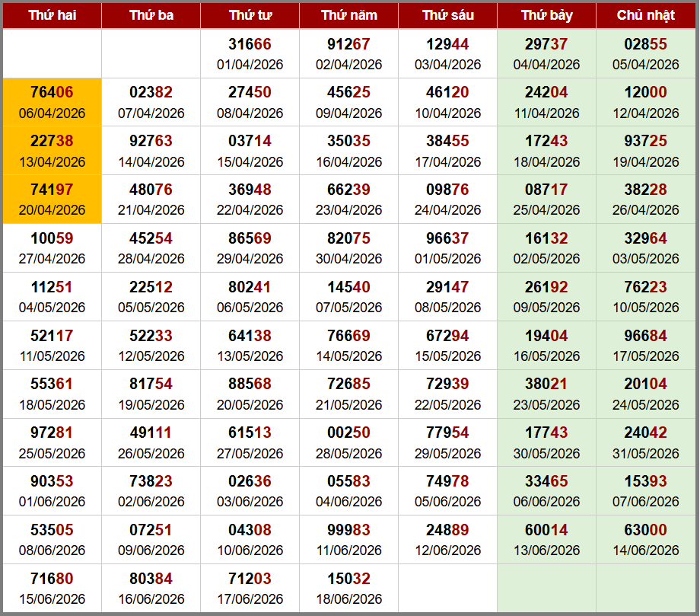Viewport: 700px width, 616px height.
Task: Select the Chủ nhật column header
Action: point(645,15)
